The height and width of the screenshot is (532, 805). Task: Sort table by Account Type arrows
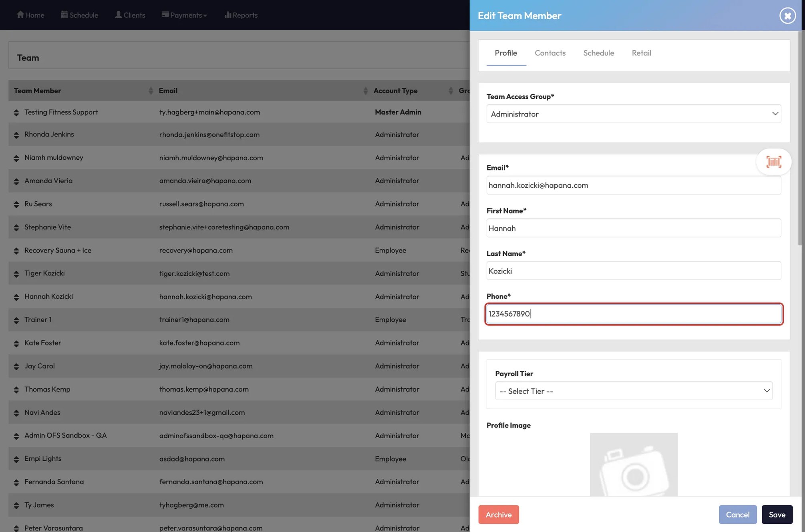(x=451, y=91)
